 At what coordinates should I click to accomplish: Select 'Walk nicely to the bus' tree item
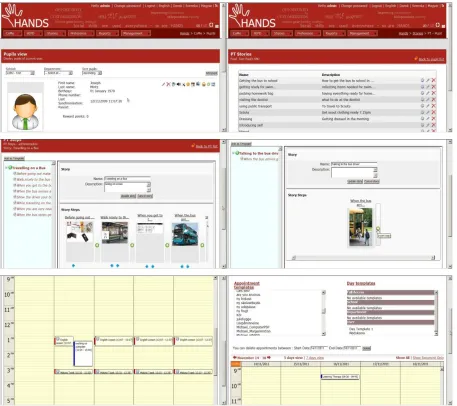click(x=33, y=179)
